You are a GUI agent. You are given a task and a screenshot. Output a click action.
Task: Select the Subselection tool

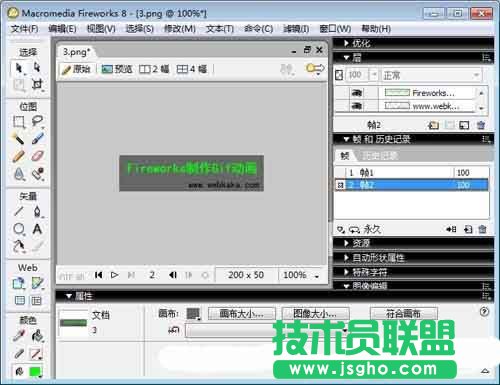tap(37, 67)
